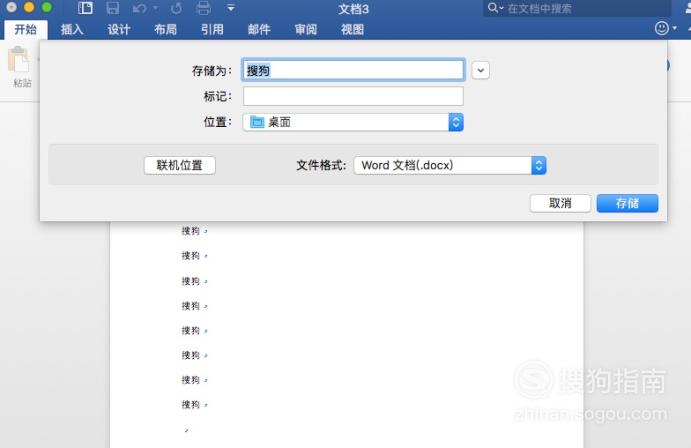Click the first 搜狗 line in document

coord(190,231)
